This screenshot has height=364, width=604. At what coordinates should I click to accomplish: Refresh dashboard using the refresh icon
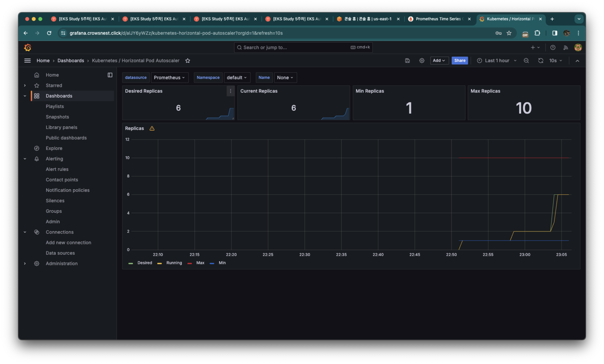[540, 61]
